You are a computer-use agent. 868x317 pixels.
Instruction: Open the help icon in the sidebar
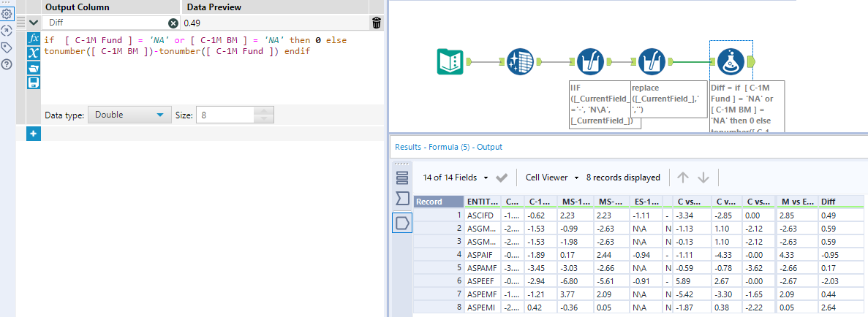(x=7, y=64)
